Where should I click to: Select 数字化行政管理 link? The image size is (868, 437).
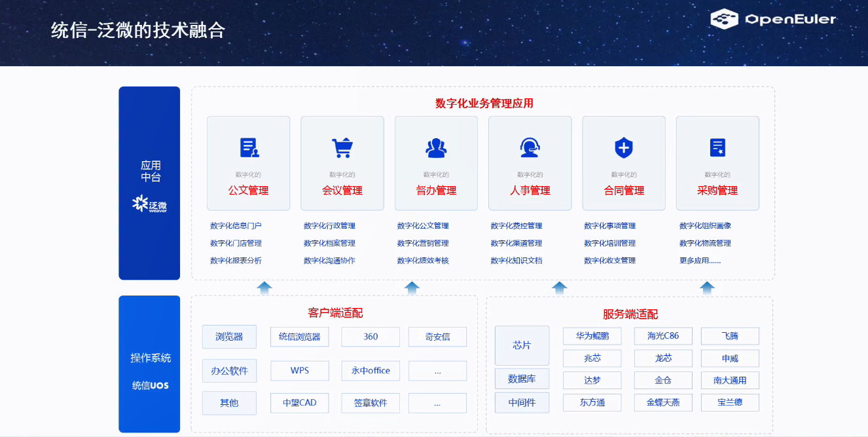point(329,226)
